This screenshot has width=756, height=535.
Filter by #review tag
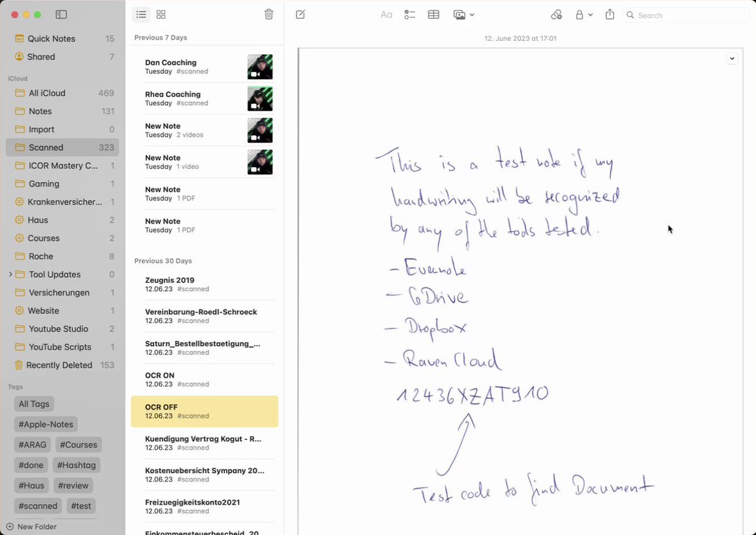pos(73,485)
